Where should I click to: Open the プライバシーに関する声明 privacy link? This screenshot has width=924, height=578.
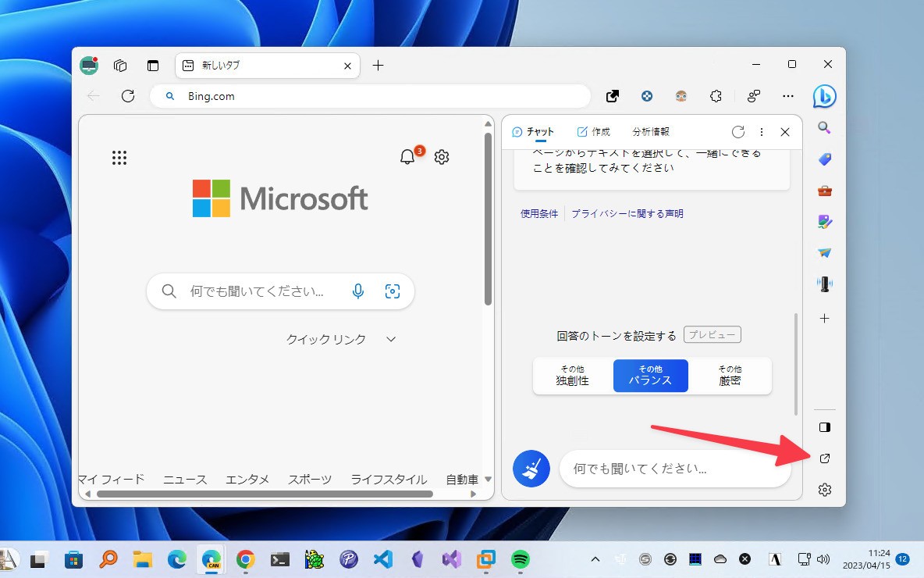tap(627, 212)
